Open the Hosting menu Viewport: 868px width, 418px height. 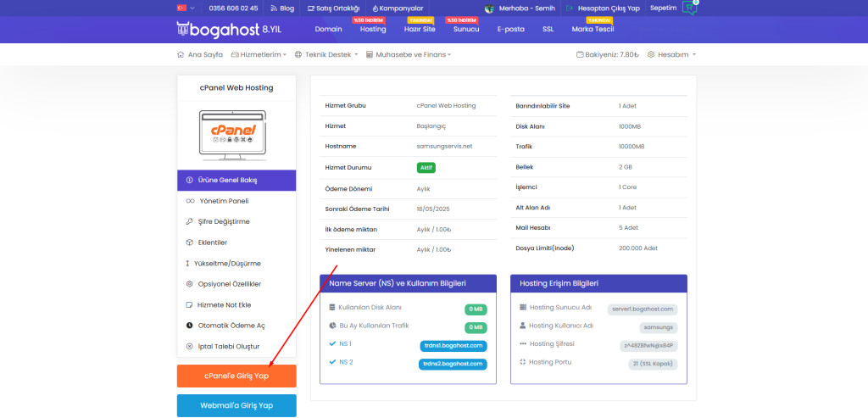(x=373, y=29)
